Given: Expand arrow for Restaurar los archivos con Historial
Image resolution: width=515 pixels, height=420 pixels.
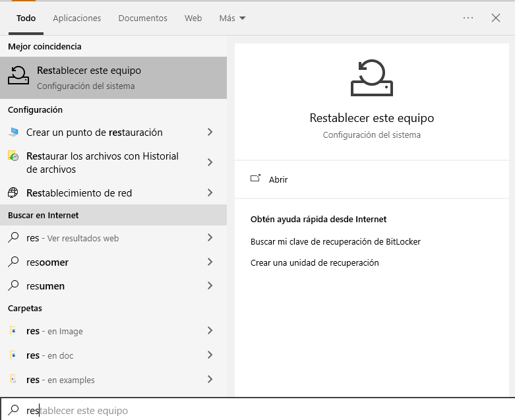Looking at the screenshot, I should [210, 162].
